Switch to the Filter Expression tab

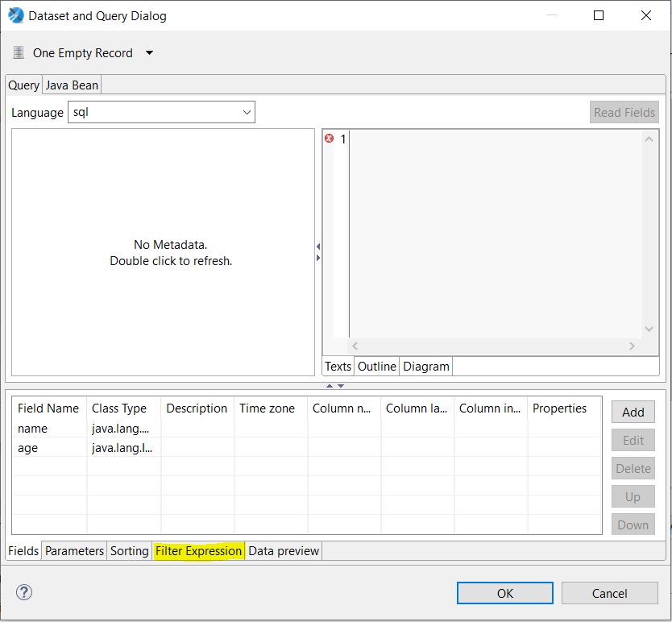pyautogui.click(x=198, y=551)
